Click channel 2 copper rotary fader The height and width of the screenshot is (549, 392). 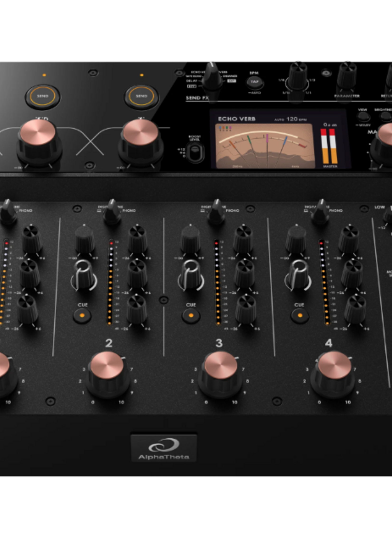[108, 375]
